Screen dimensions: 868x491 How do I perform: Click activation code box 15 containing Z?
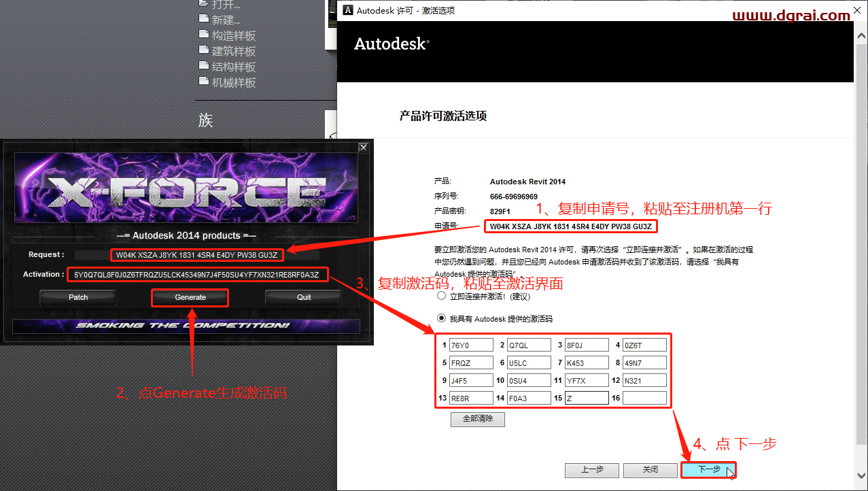click(587, 398)
